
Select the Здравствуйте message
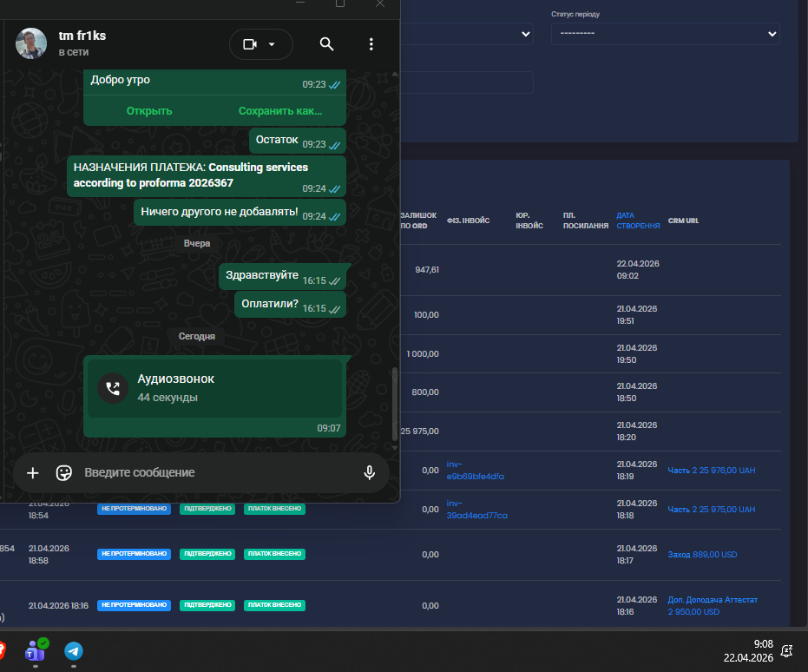[x=282, y=277]
